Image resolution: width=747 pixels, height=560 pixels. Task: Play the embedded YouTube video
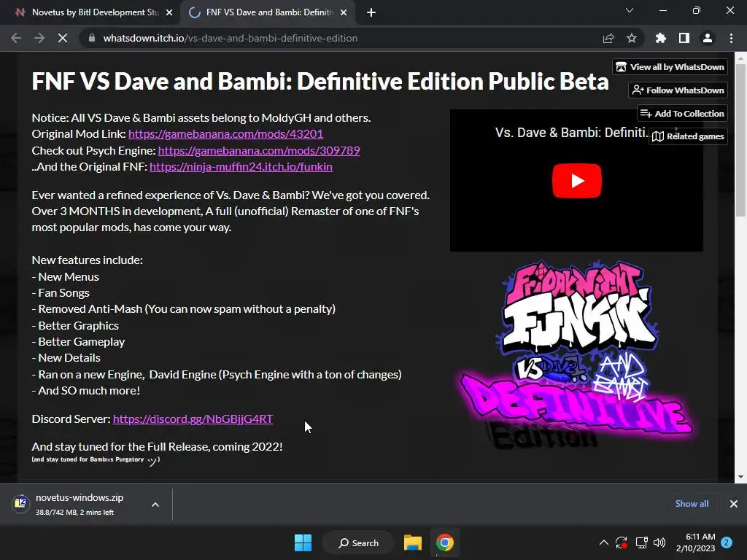pyautogui.click(x=576, y=181)
